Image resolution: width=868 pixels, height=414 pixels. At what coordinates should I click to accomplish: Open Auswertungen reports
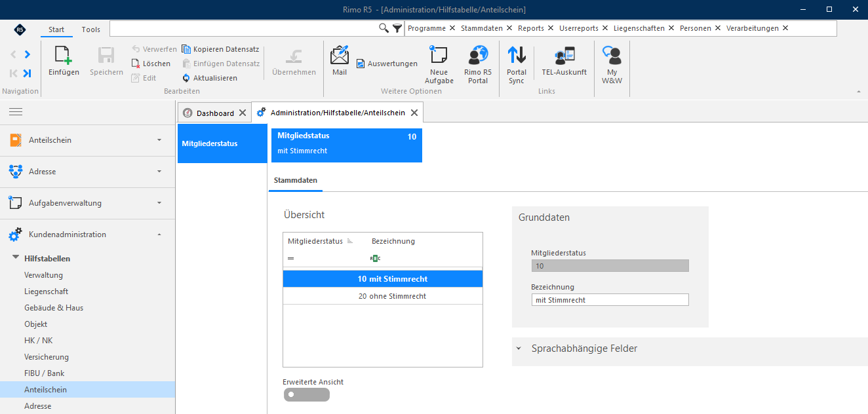pyautogui.click(x=387, y=64)
